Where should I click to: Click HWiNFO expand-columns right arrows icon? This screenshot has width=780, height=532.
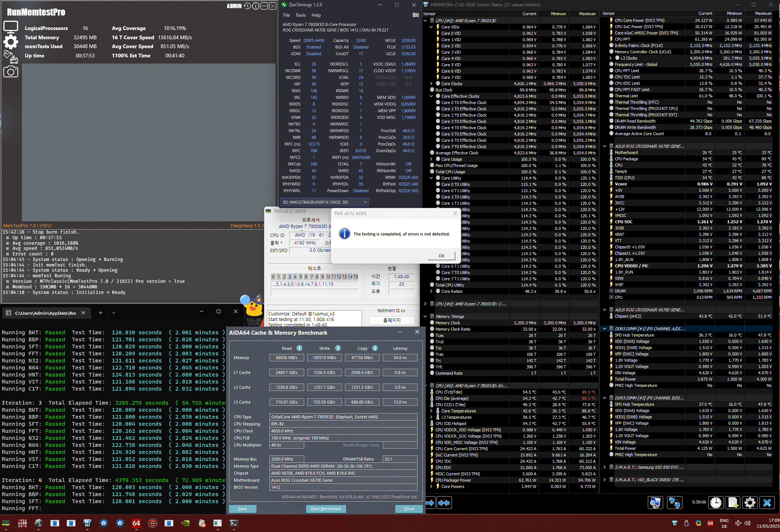(x=430, y=503)
